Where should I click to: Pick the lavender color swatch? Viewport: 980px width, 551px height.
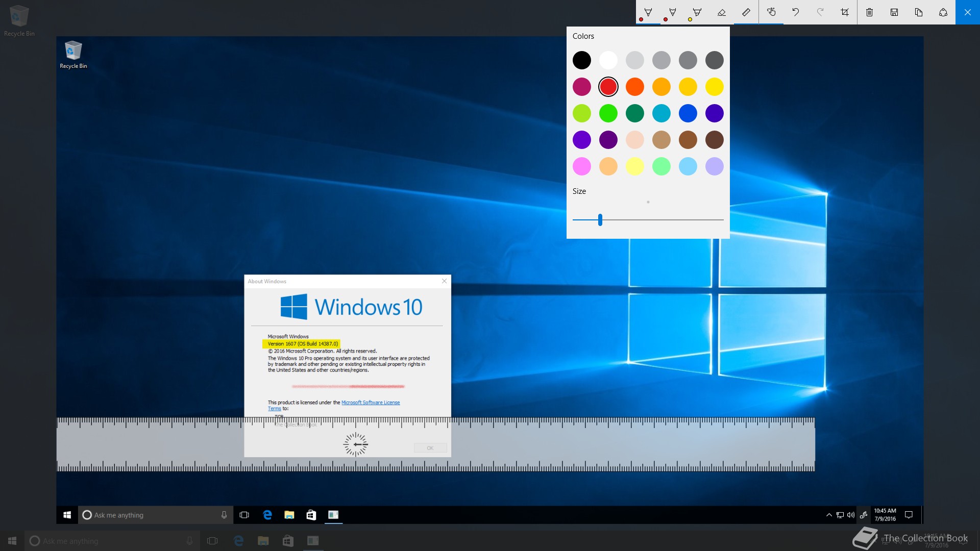(715, 166)
